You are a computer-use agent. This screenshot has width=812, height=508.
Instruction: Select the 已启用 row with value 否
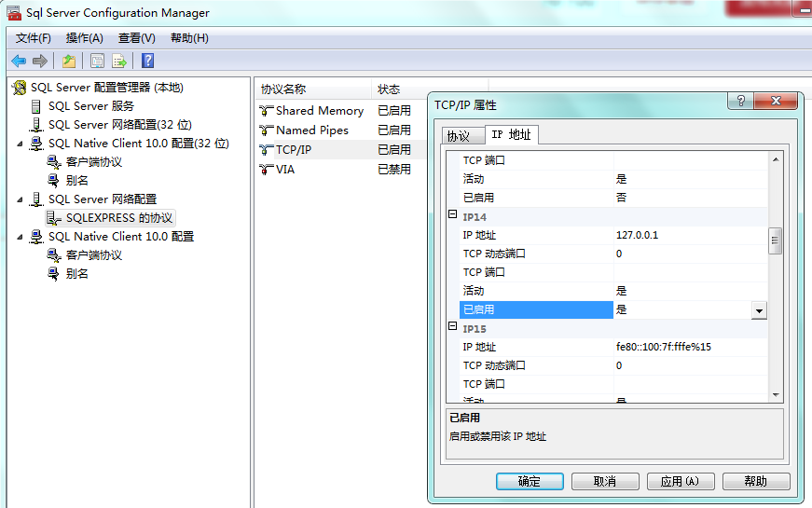(x=613, y=198)
